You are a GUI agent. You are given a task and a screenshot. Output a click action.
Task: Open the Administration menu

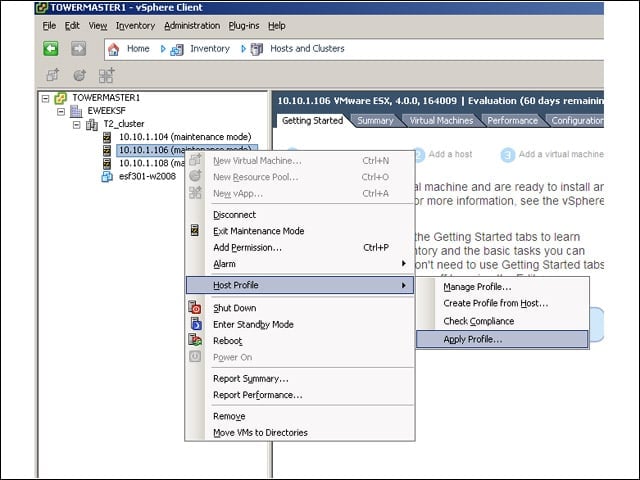pos(192,26)
